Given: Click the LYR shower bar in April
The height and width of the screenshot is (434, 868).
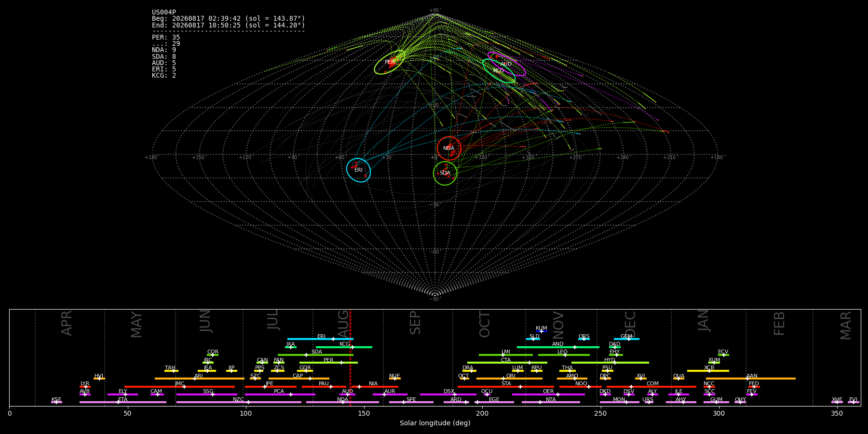Looking at the screenshot, I should (85, 386).
